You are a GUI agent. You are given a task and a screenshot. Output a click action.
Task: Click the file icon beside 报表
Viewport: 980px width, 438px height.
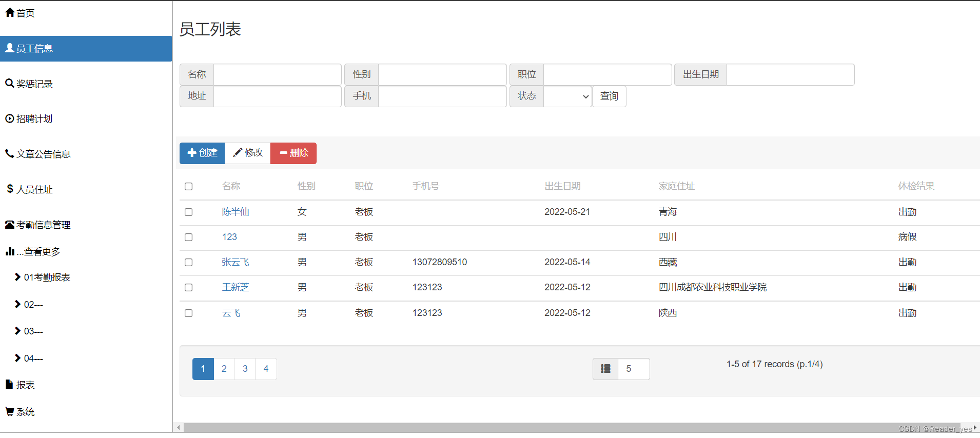click(x=9, y=384)
